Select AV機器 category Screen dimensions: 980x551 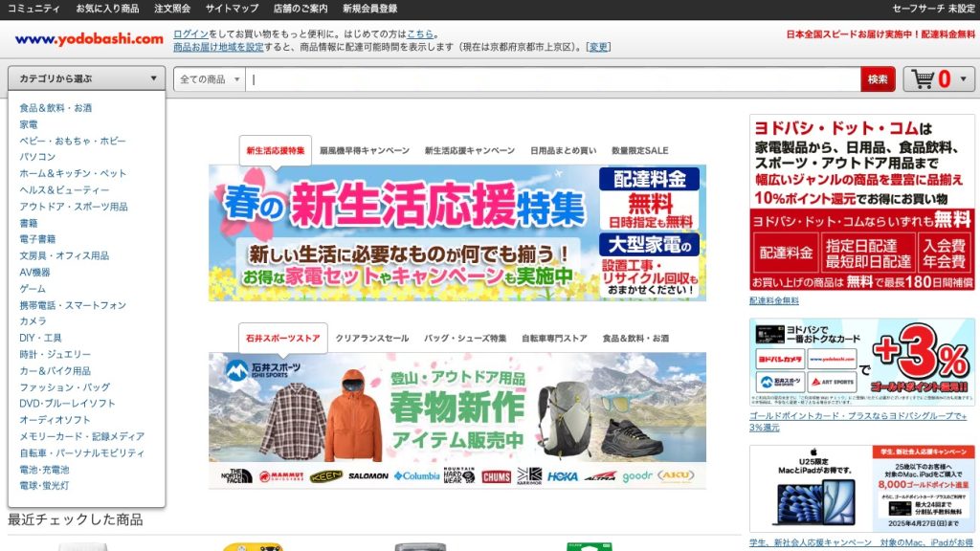[x=35, y=273]
